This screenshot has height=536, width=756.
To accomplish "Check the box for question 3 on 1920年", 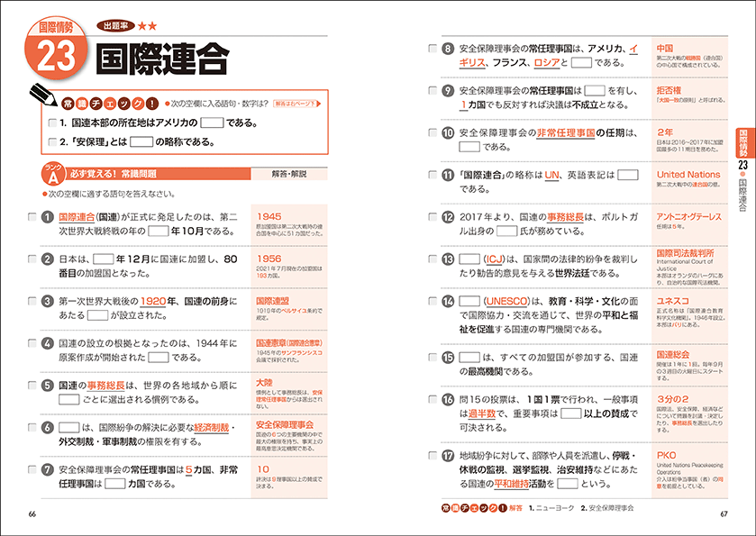I will [x=32, y=301].
